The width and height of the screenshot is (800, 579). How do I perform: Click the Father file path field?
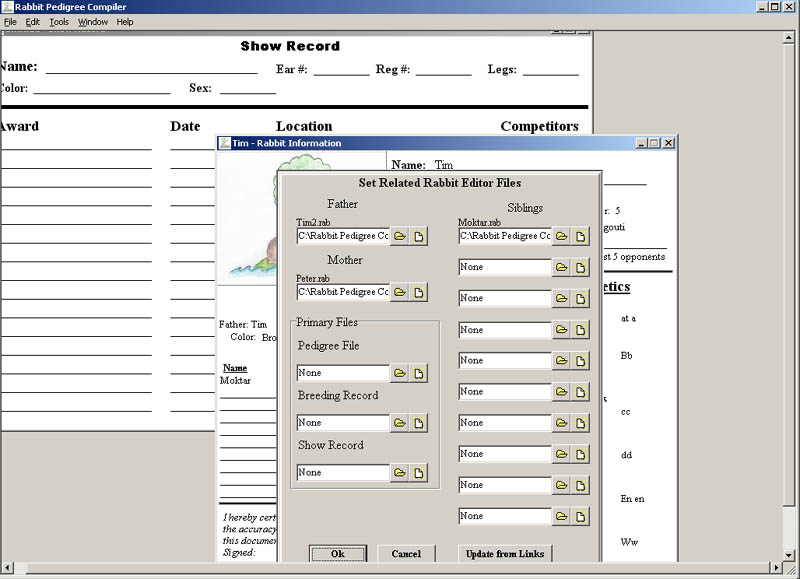pos(343,237)
